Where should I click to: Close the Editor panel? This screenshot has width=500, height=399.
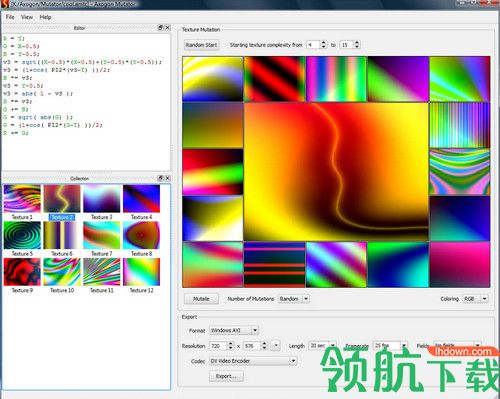[x=168, y=28]
